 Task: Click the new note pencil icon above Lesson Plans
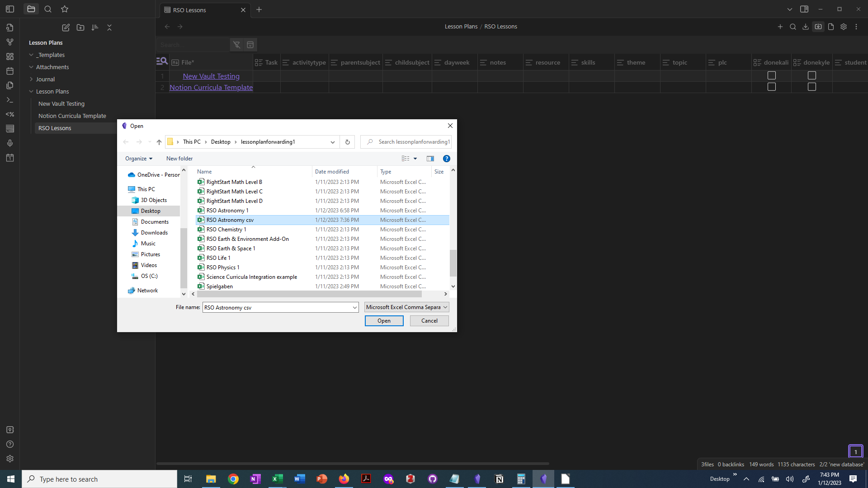66,28
